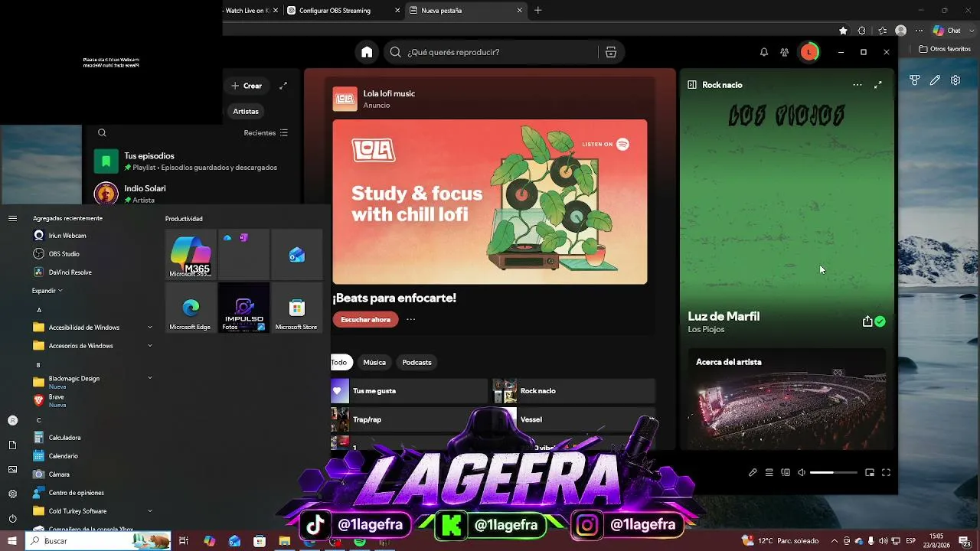980x551 pixels.
Task: Open Spotify browse icon in search bar
Action: point(610,52)
